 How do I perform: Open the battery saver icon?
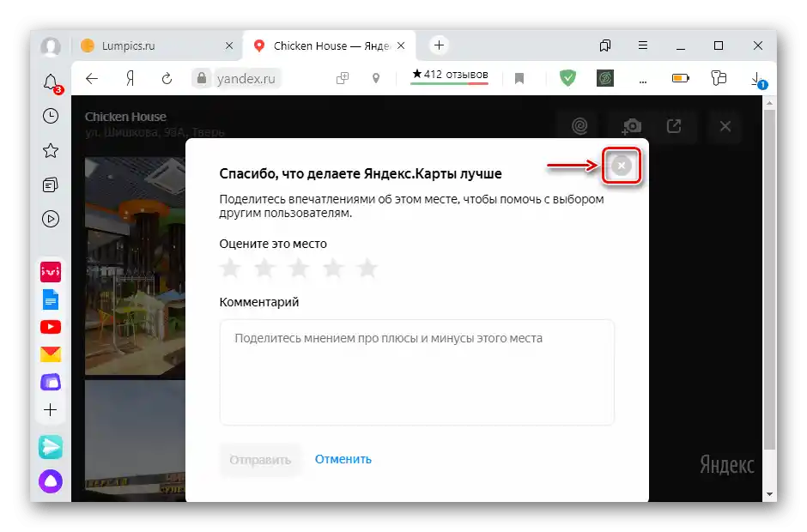click(681, 78)
